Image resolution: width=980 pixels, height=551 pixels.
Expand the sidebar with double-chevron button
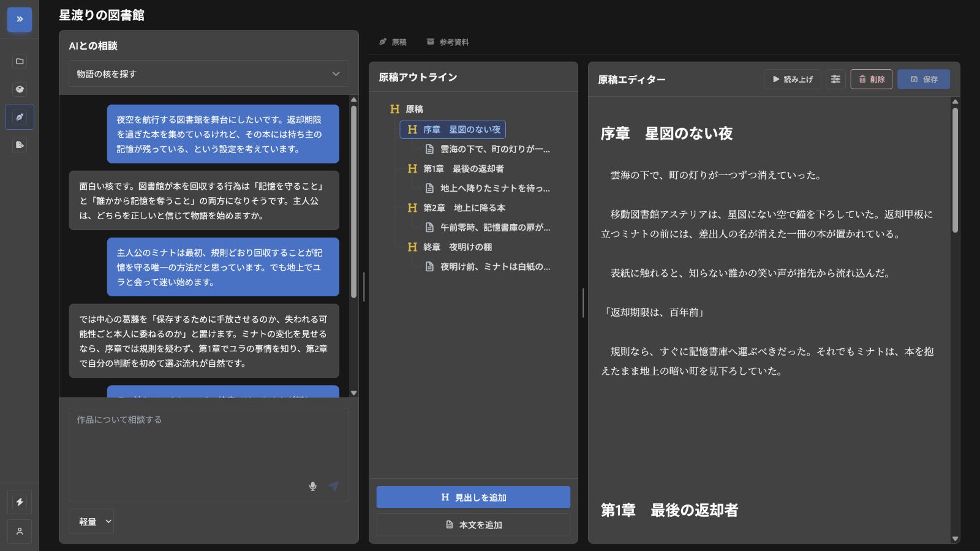20,20
